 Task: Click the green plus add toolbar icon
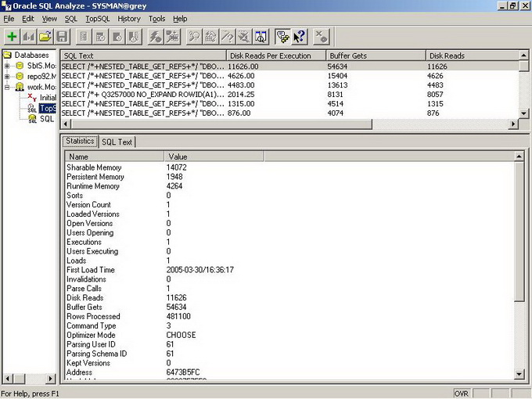(13, 37)
